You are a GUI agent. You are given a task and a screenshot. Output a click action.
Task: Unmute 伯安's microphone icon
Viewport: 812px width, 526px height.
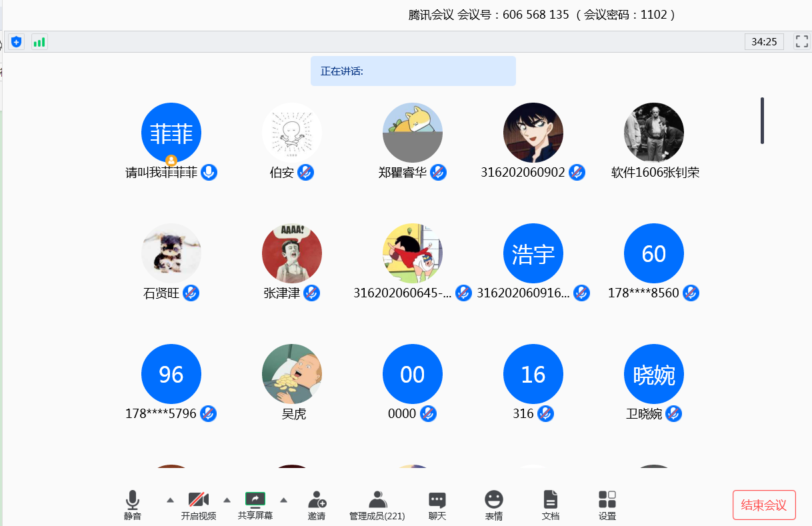coord(305,172)
